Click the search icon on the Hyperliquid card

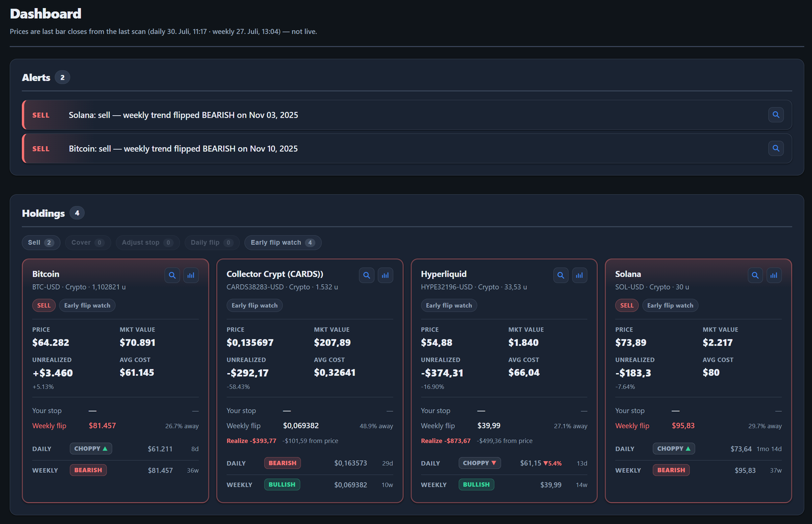(561, 275)
